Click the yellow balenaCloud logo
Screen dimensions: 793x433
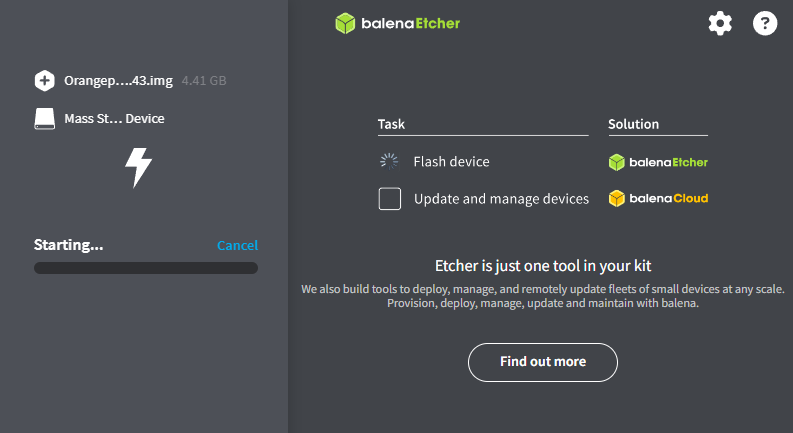658,198
